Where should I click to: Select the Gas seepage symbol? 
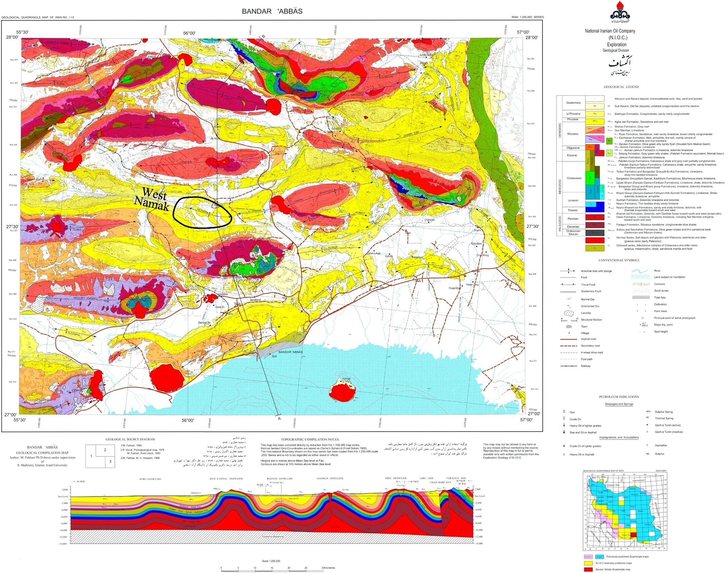[564, 412]
